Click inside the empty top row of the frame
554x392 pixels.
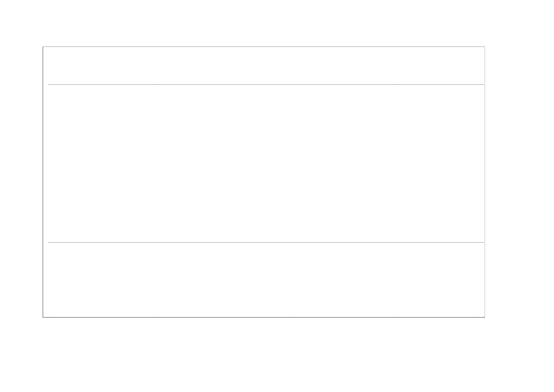click(263, 65)
